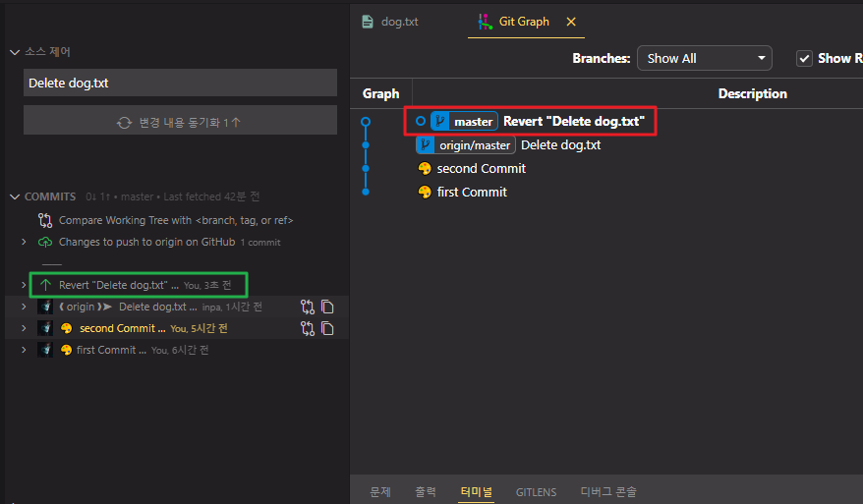Open the Branches Show All dropdown
The height and width of the screenshot is (504, 863).
click(704, 58)
